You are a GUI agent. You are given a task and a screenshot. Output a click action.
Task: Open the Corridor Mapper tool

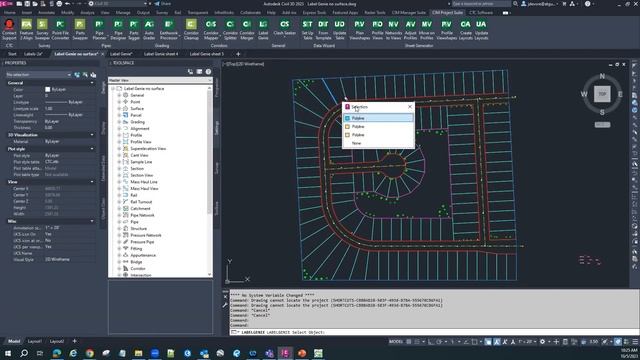[x=211, y=29]
